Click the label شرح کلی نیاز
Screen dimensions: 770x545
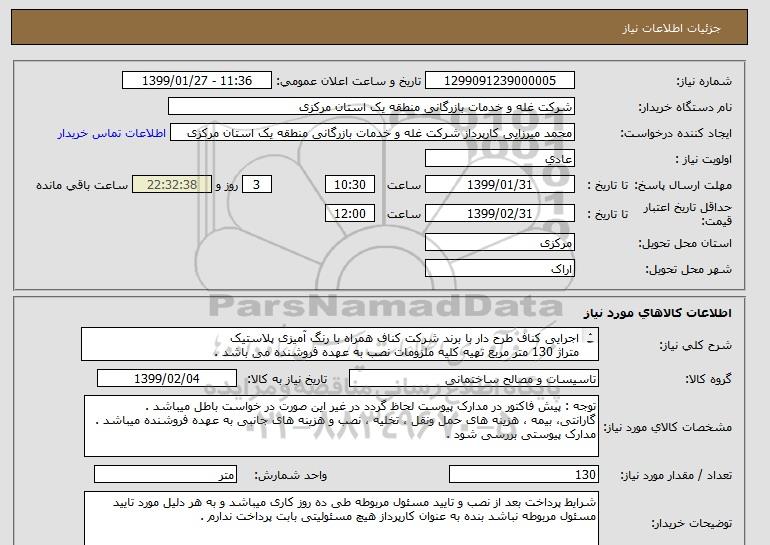tap(695, 345)
